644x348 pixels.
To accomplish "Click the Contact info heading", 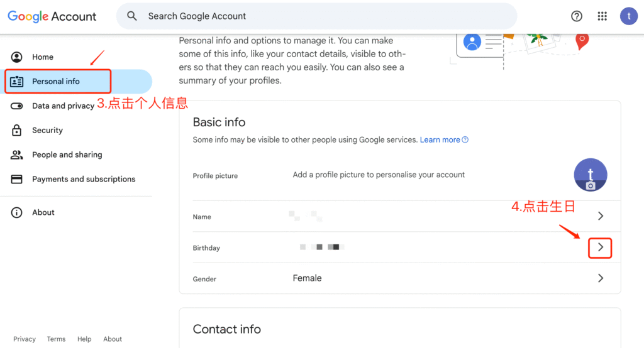I will click(226, 329).
